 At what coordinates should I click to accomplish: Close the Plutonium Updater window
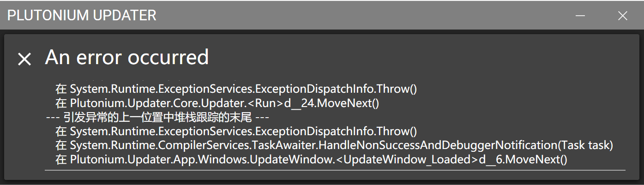coord(623,15)
